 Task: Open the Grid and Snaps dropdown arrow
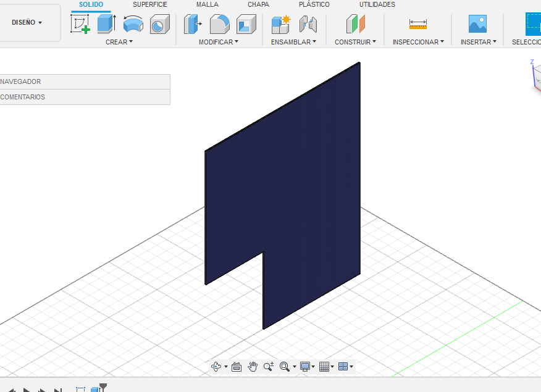point(332,367)
